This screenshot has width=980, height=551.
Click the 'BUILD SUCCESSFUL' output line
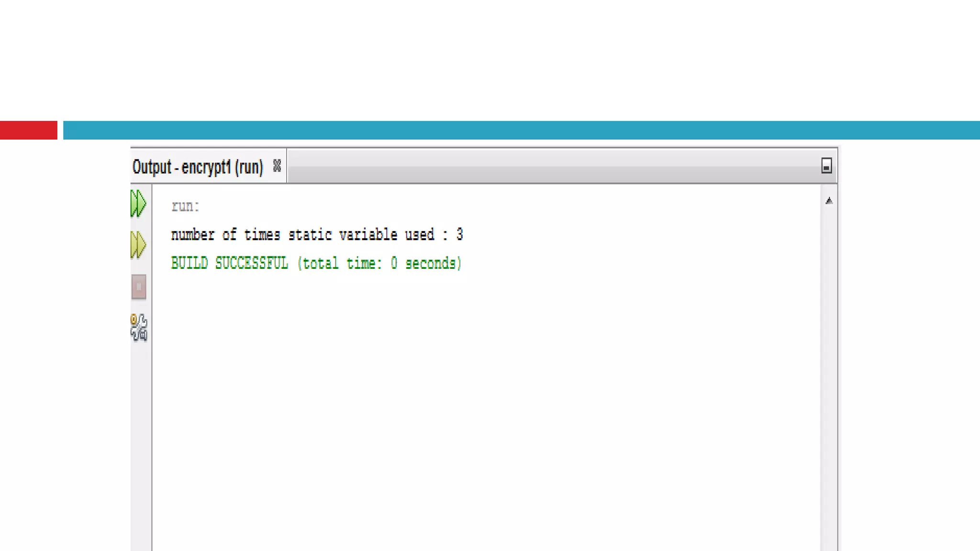316,264
